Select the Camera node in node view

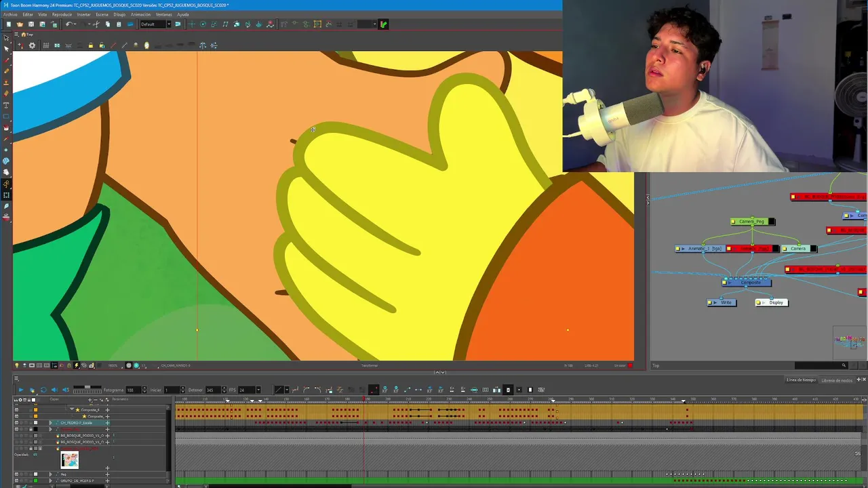click(799, 249)
